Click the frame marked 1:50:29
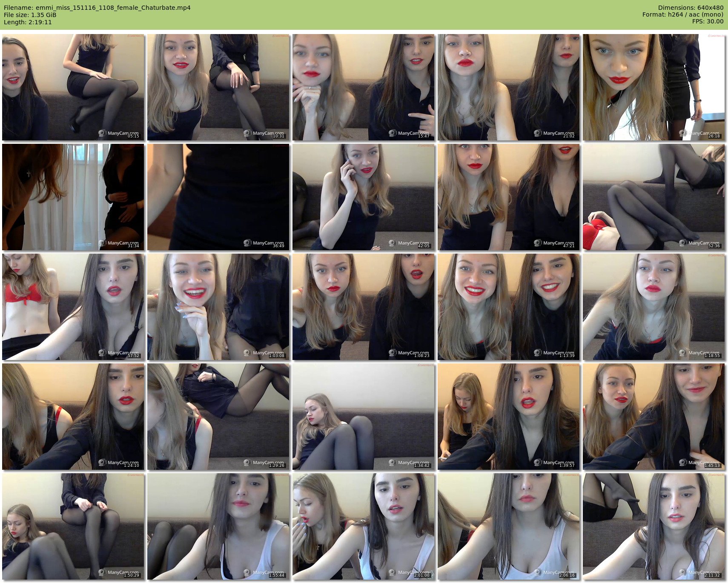 click(x=73, y=526)
